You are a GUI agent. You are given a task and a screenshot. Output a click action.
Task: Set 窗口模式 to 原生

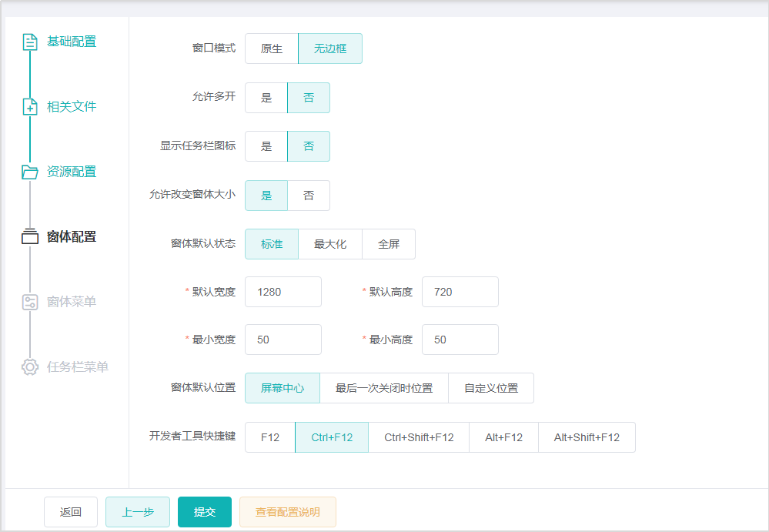[272, 49]
